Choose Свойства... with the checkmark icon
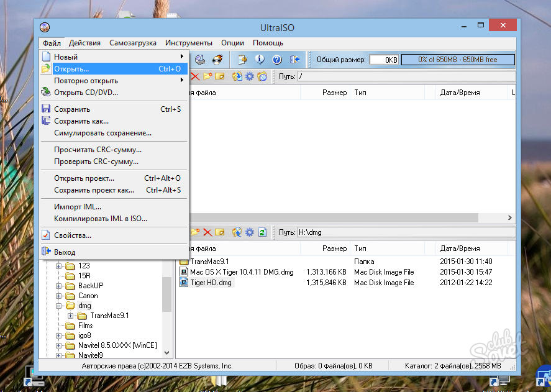 (114, 235)
